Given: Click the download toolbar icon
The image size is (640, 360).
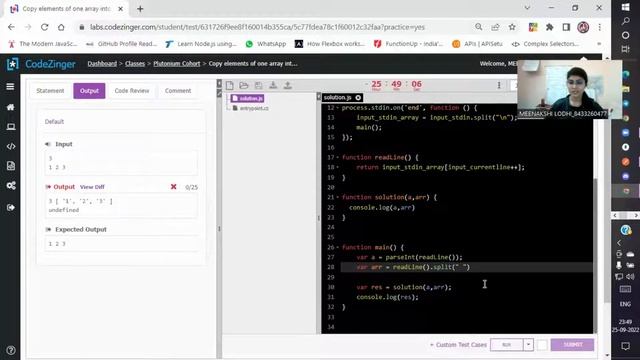Looking at the screenshot, I should (x=273, y=85).
